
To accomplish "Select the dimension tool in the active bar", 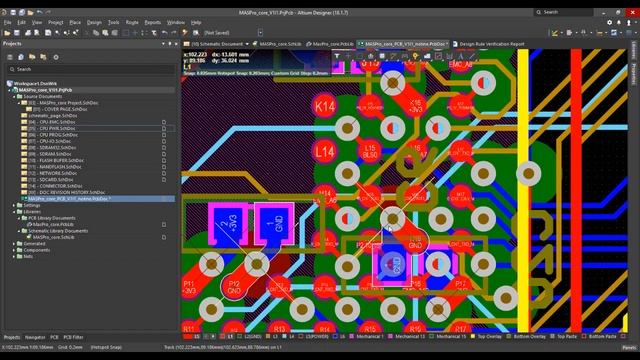I will pyautogui.click(x=449, y=56).
